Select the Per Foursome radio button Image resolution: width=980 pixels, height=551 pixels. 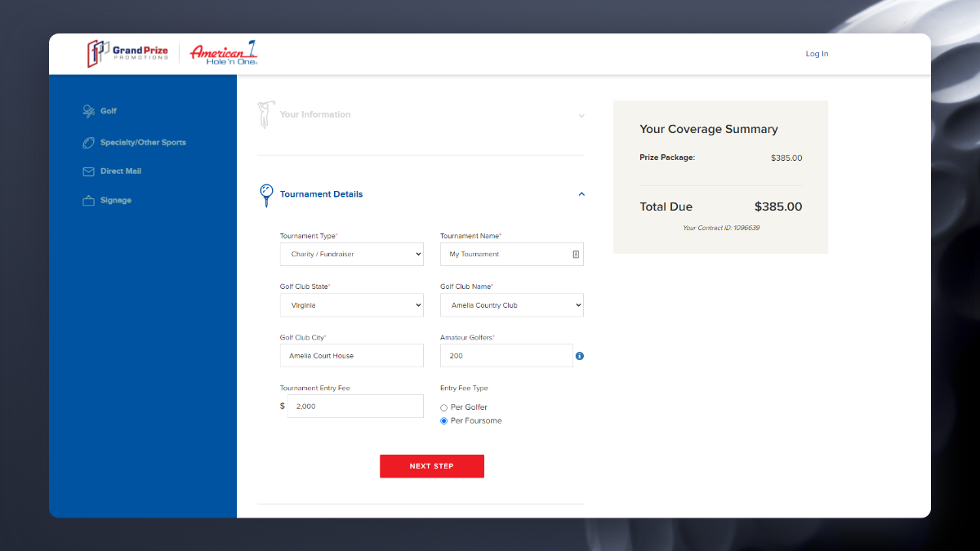tap(444, 421)
